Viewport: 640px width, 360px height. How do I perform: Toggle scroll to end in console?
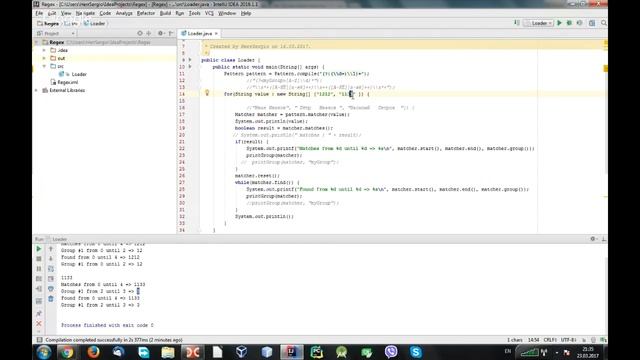(x=51, y=279)
